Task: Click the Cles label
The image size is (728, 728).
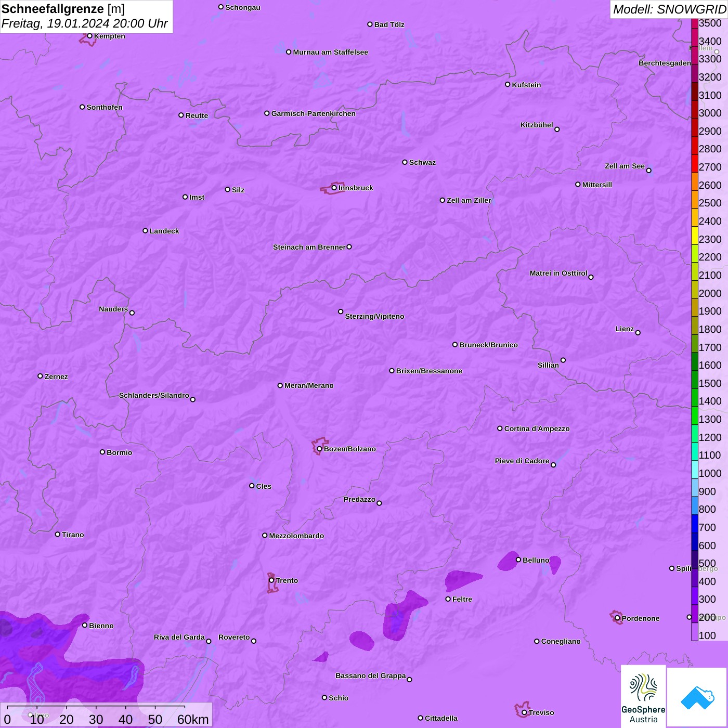Action: [264, 486]
